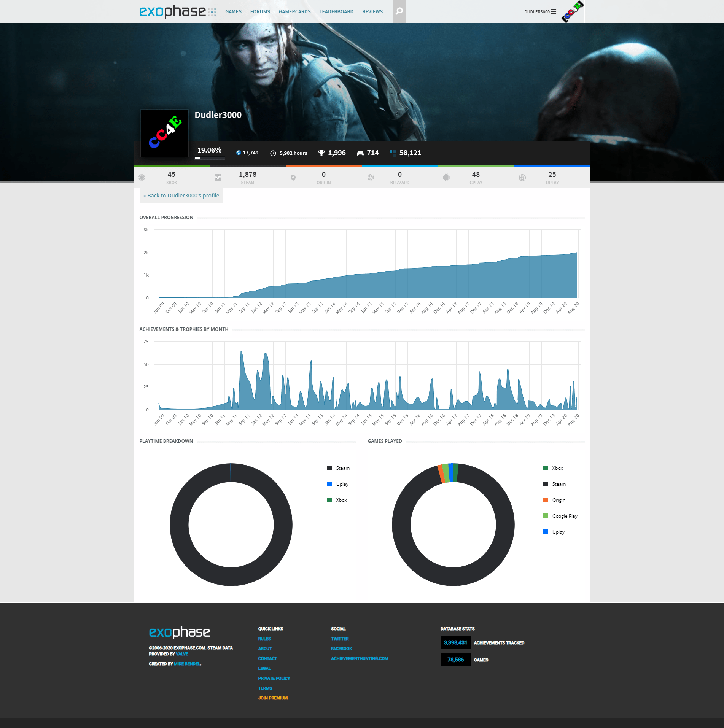Open the LEGAL quick link
The image size is (724, 728).
click(264, 669)
